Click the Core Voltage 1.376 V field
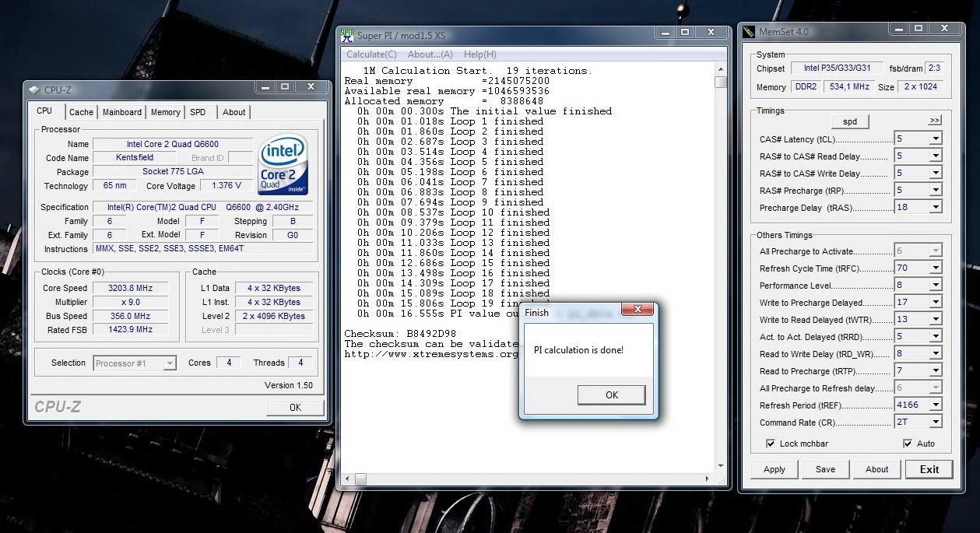The image size is (980, 533). [x=226, y=185]
